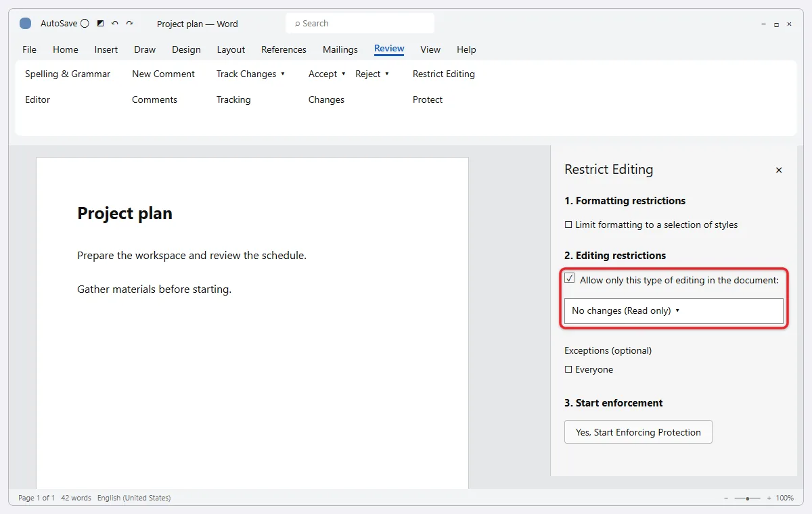The height and width of the screenshot is (514, 812).
Task: Maximize the Word window
Action: pos(777,24)
